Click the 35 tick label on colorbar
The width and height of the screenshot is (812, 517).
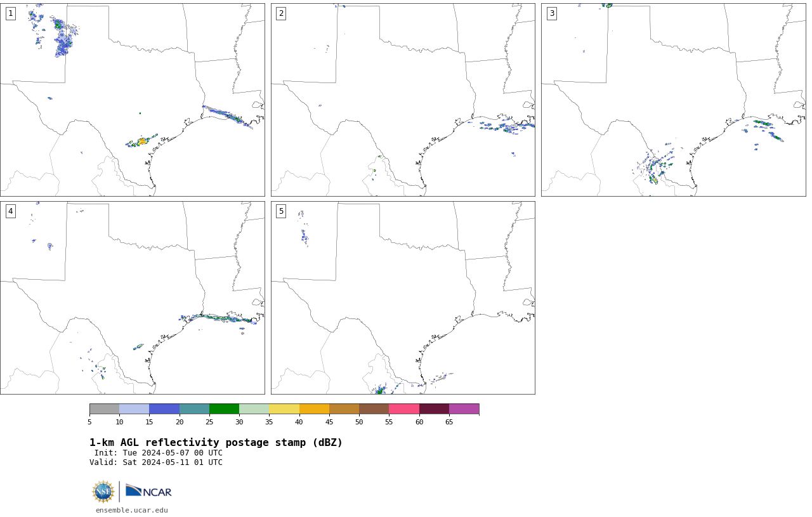269,422
